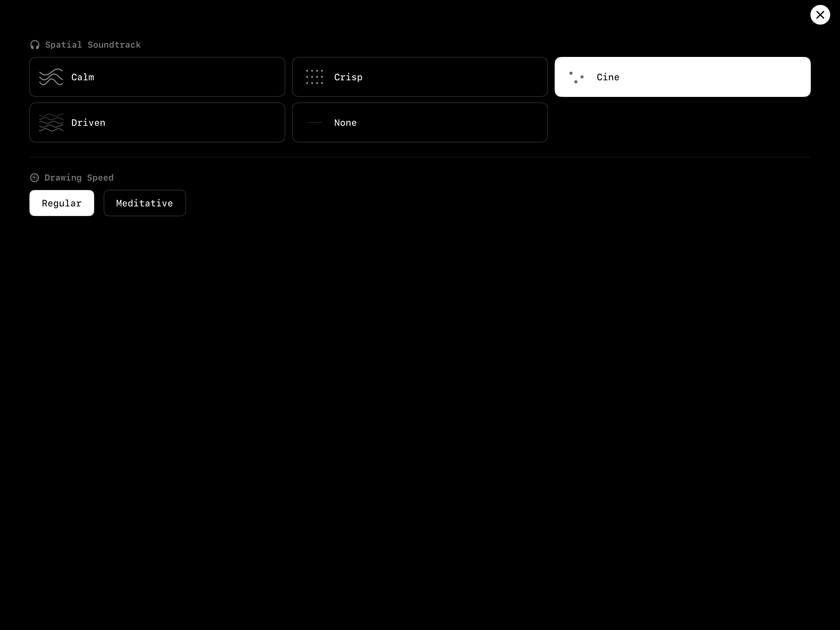Switch soundtrack to Driven

(157, 122)
